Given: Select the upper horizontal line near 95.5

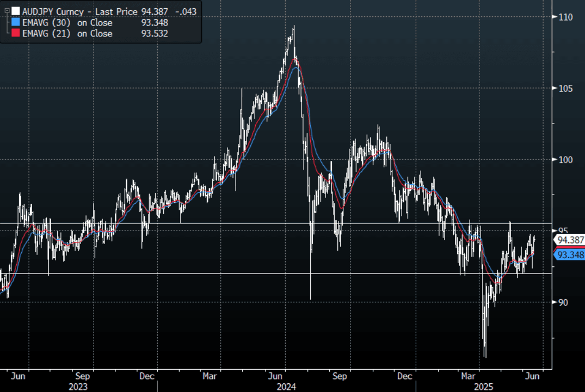Looking at the screenshot, I should [272, 223].
